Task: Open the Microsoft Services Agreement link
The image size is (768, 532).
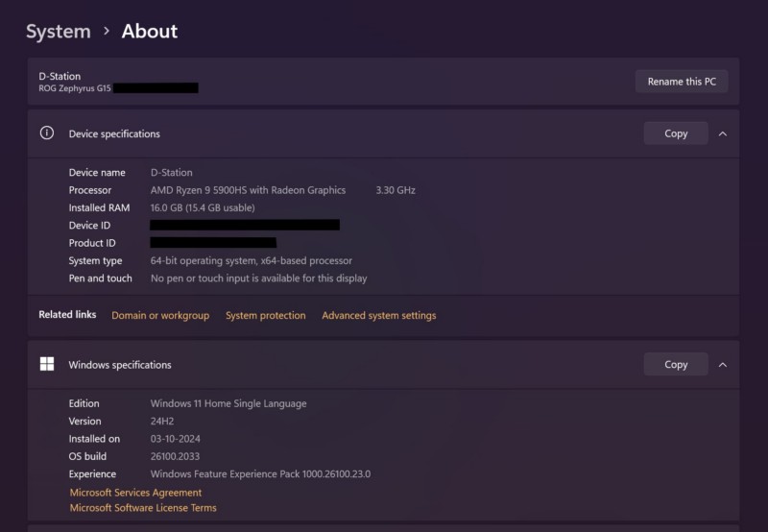Action: pyautogui.click(x=135, y=493)
